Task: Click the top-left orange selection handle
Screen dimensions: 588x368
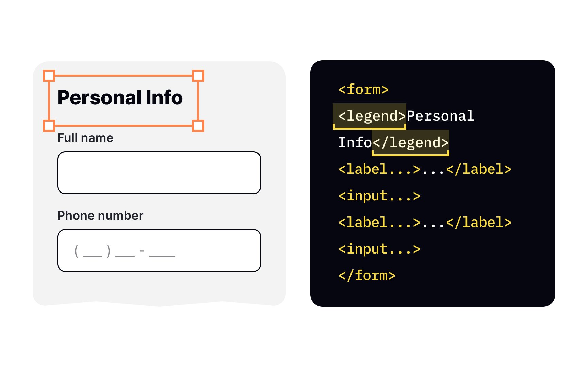Action: tap(49, 76)
